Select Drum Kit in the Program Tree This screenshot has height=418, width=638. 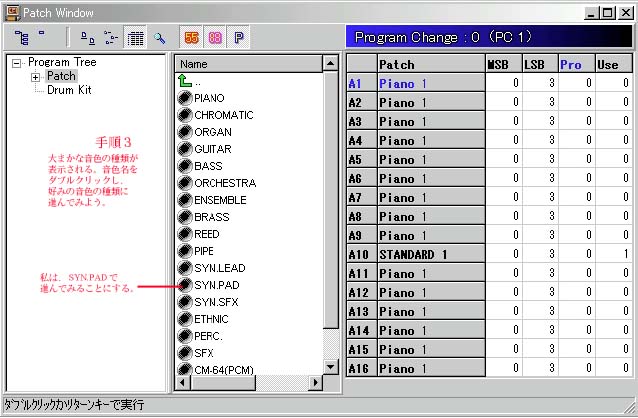[69, 90]
